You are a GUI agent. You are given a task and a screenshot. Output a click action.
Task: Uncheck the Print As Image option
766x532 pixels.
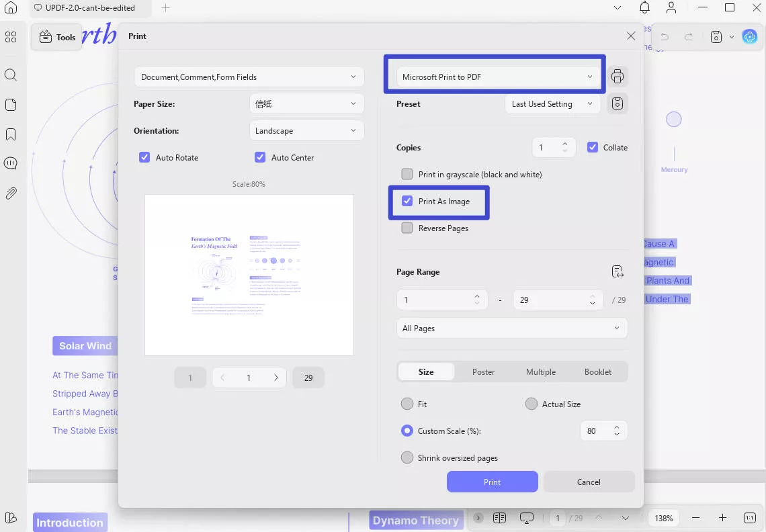click(407, 202)
